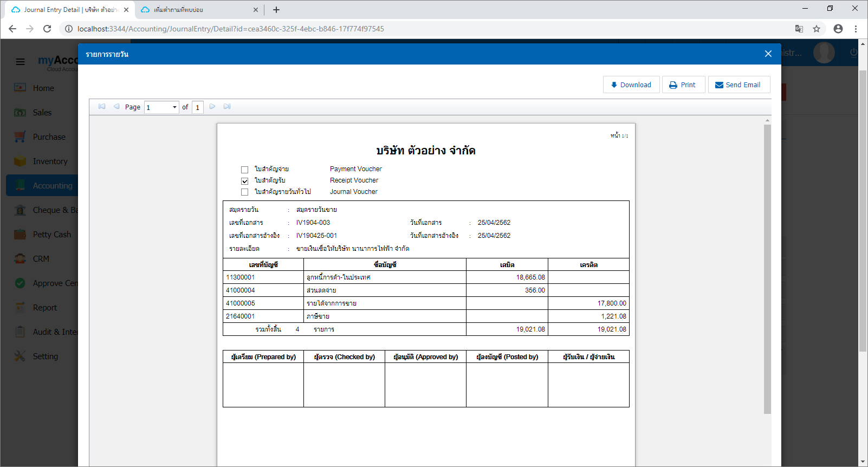Image resolution: width=868 pixels, height=467 pixels.
Task: Go to last report page
Action: pyautogui.click(x=227, y=107)
